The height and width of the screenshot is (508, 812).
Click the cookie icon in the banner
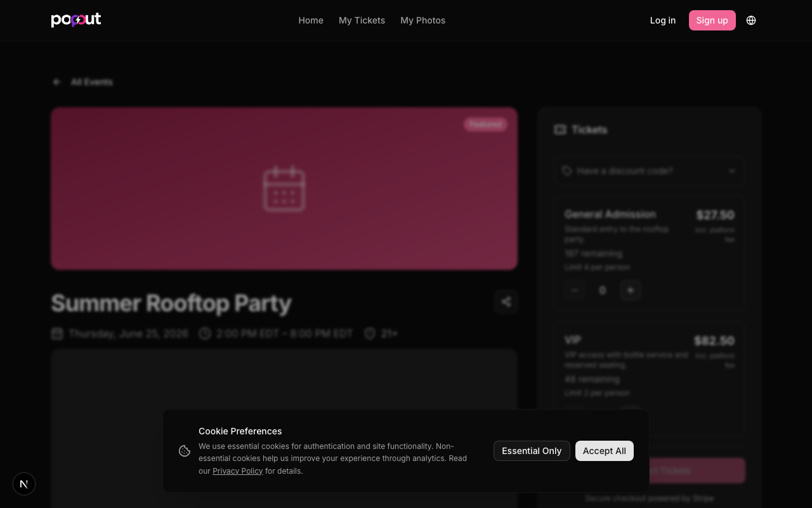click(x=185, y=451)
